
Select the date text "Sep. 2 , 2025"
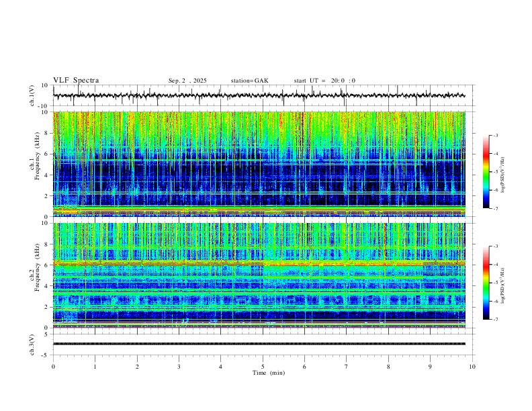point(187,81)
